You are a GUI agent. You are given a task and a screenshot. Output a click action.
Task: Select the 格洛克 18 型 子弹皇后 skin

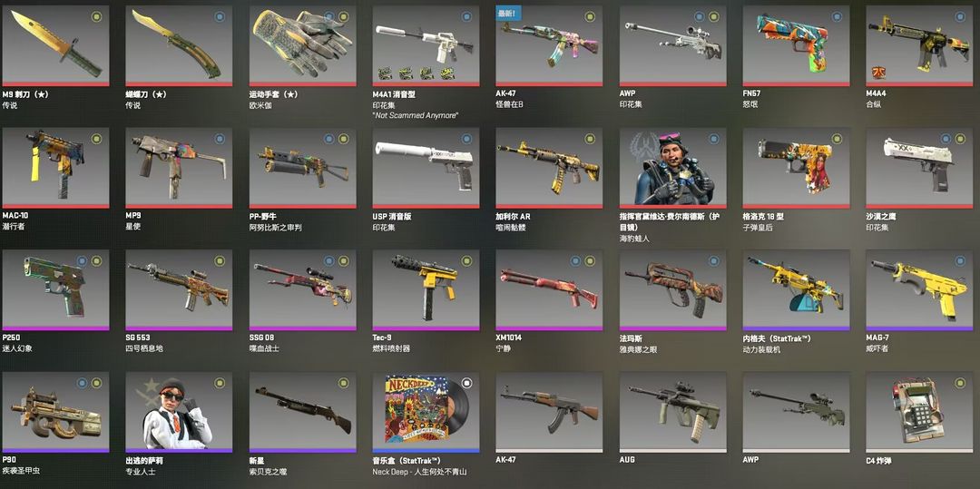click(x=796, y=168)
